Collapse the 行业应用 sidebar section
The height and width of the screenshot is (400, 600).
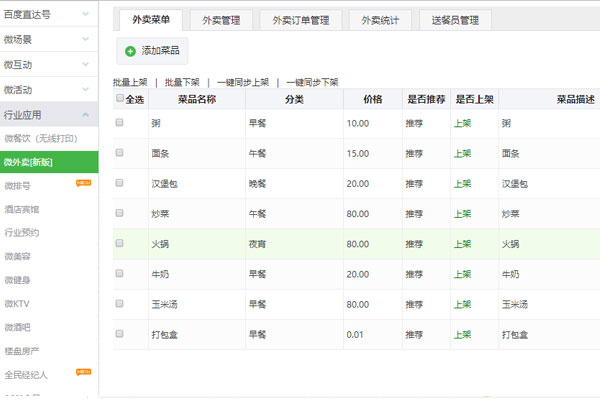tap(49, 115)
